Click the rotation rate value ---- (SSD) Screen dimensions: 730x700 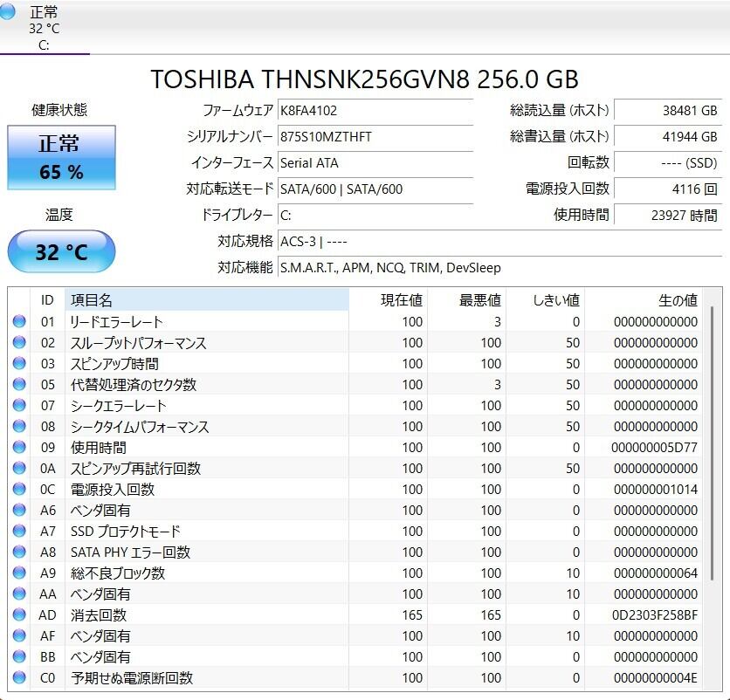click(x=668, y=163)
